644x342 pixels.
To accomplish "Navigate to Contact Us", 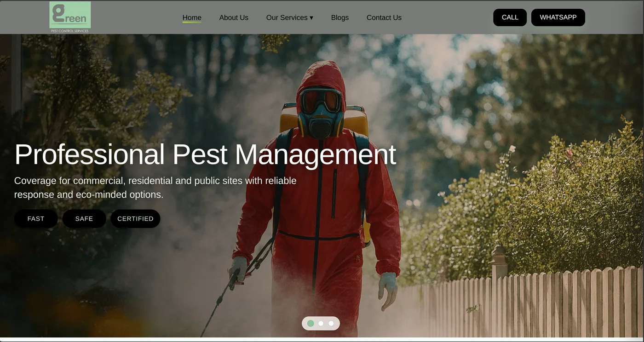I will pyautogui.click(x=384, y=17).
